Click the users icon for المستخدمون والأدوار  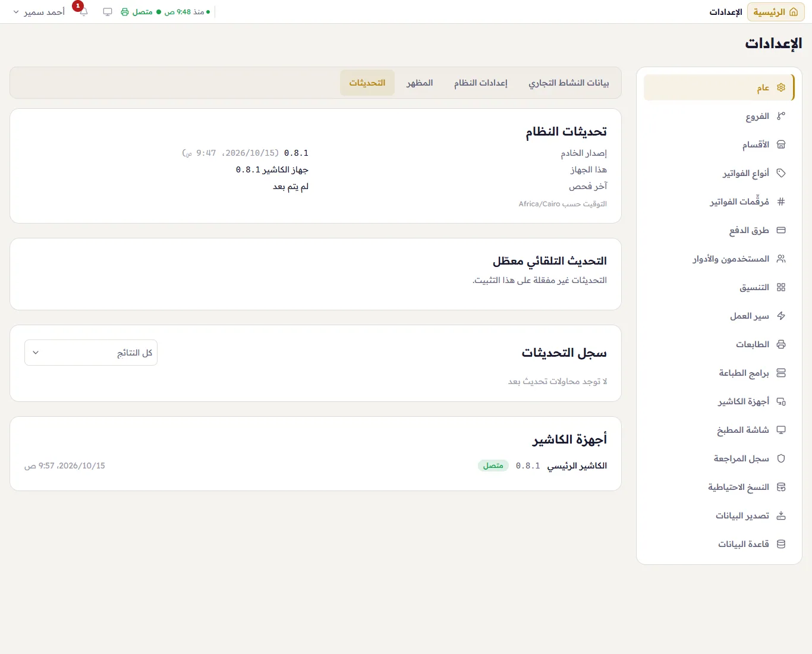click(x=781, y=259)
